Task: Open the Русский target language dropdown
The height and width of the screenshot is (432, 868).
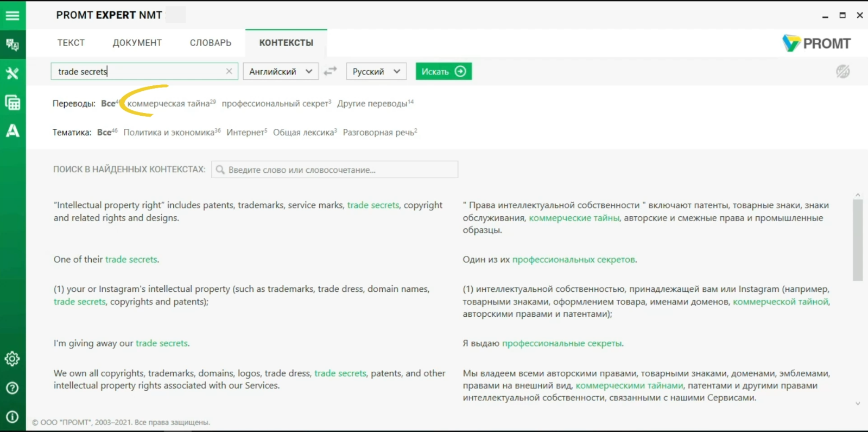Action: coord(376,71)
